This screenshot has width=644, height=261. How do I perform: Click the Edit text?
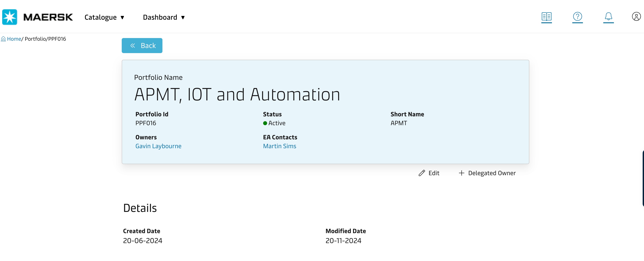(x=434, y=173)
